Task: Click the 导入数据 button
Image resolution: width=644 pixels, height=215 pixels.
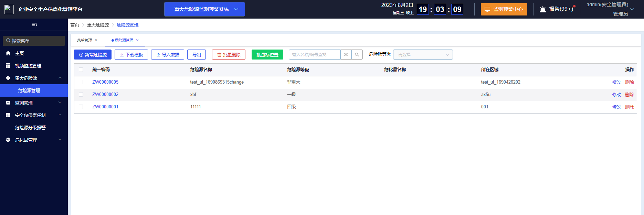Action: pos(168,54)
